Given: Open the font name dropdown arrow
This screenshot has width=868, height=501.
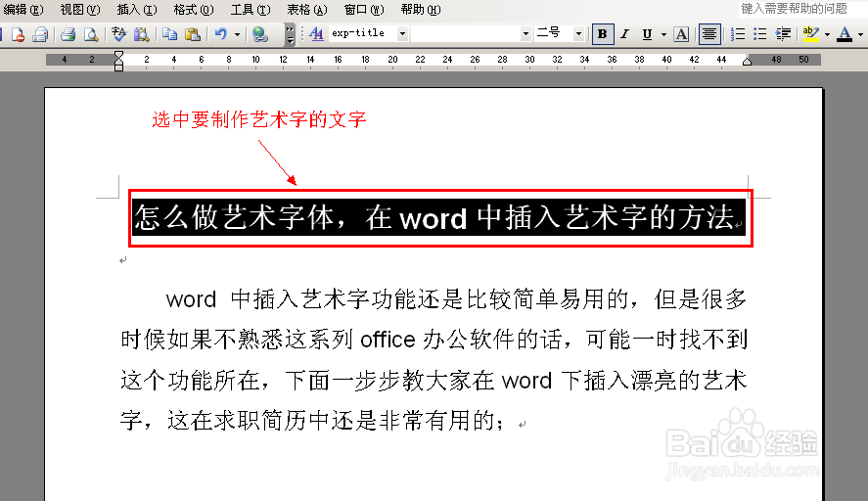Looking at the screenshot, I should [525, 34].
